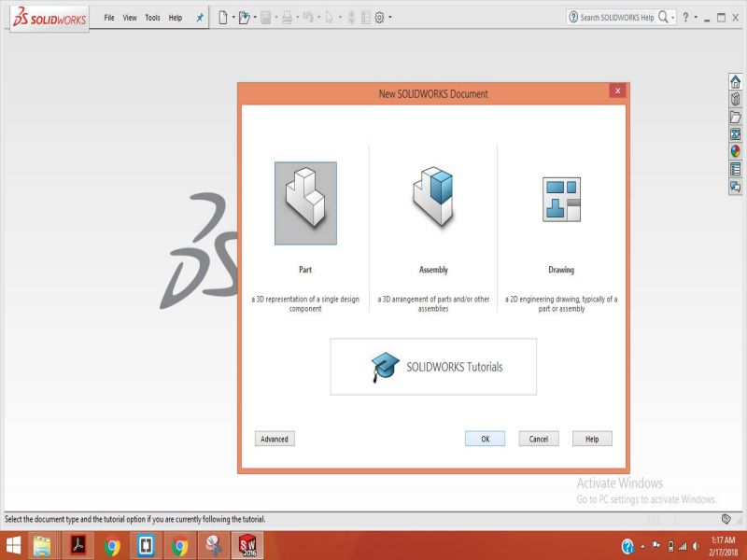Open File Explorer from the taskbar
The image size is (747, 560).
42,546
